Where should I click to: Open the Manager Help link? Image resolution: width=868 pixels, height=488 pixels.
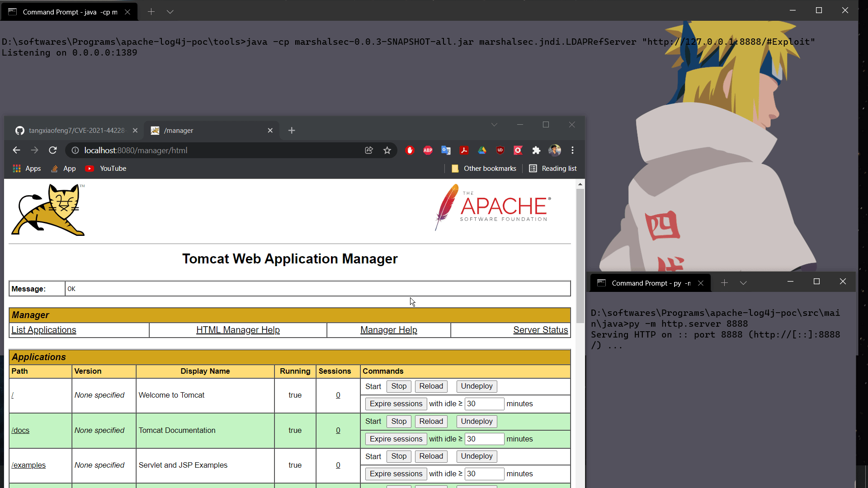tap(389, 330)
